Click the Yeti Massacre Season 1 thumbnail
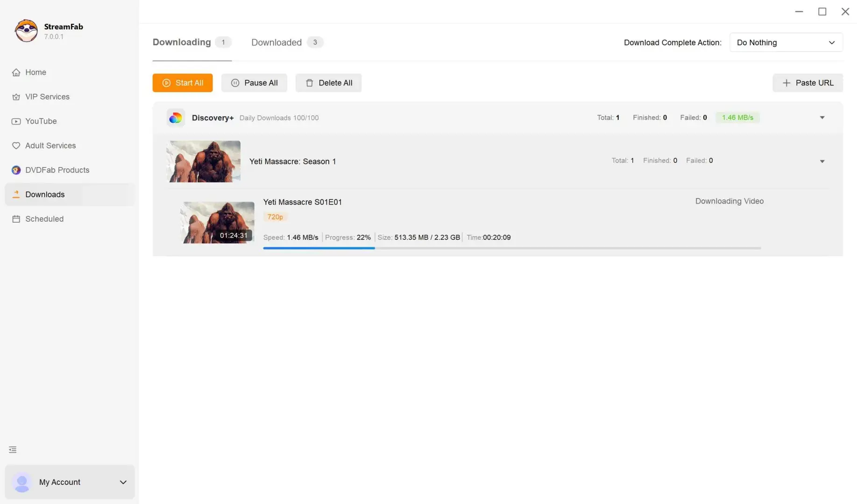 point(204,161)
